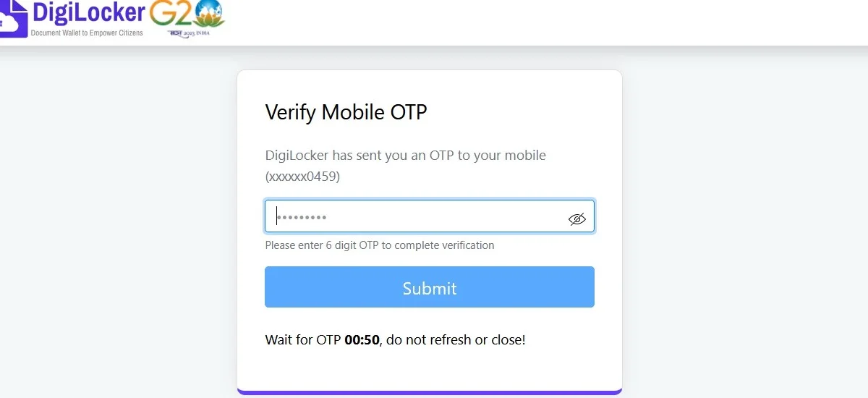The width and height of the screenshot is (868, 398).
Task: Click the purple bar under the card
Action: tap(430, 392)
